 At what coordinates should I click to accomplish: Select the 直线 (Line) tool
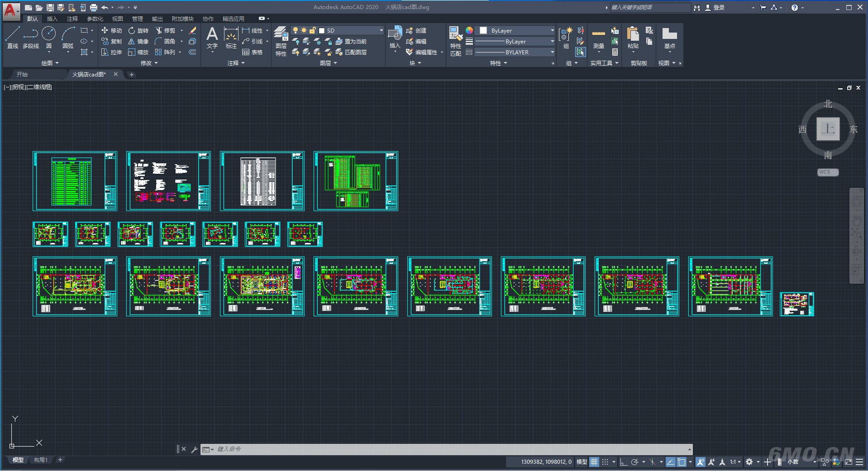(x=13, y=37)
